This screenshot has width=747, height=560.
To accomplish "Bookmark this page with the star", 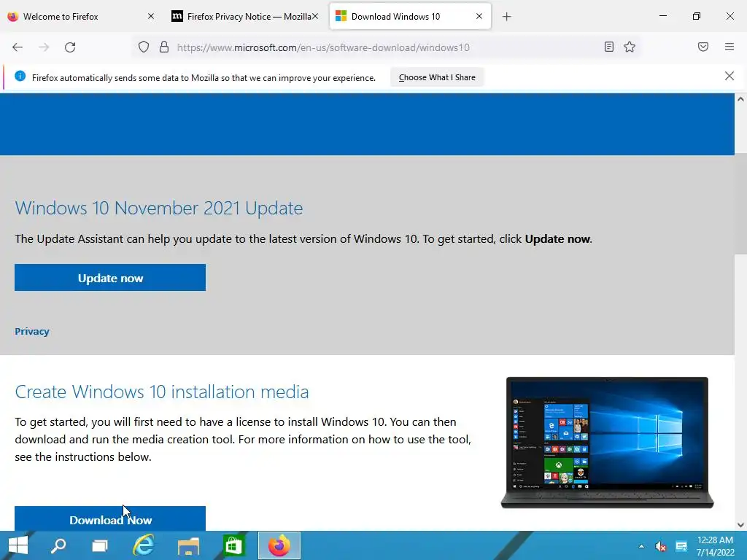I will (630, 47).
